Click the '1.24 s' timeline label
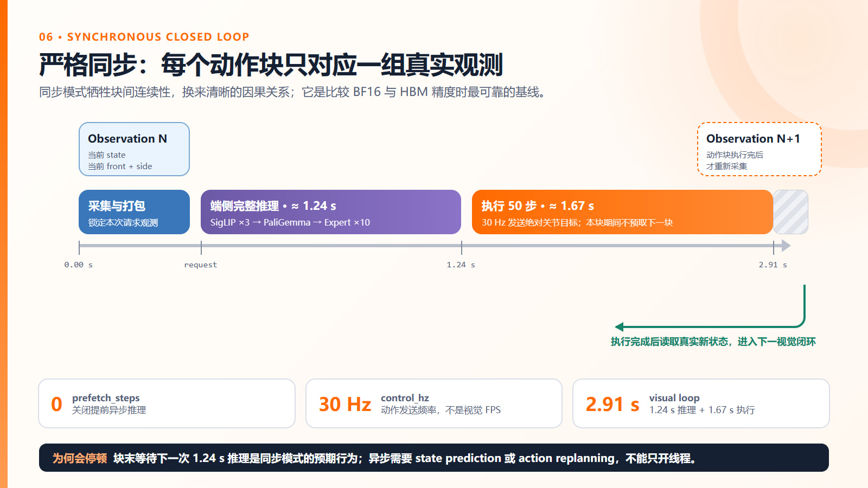 pyautogui.click(x=461, y=265)
